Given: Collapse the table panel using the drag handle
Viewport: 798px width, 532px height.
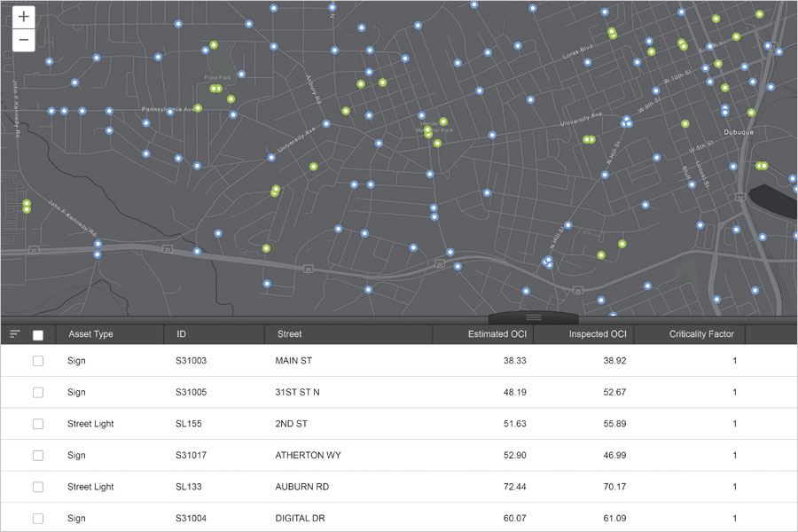Looking at the screenshot, I should pos(533,316).
